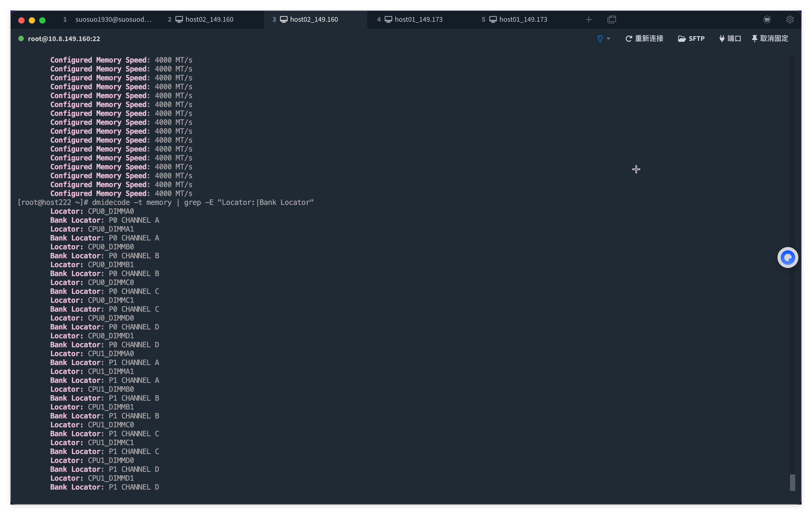Click the blue lightbulb hints icon
This screenshot has height=515, width=812.
click(600, 38)
